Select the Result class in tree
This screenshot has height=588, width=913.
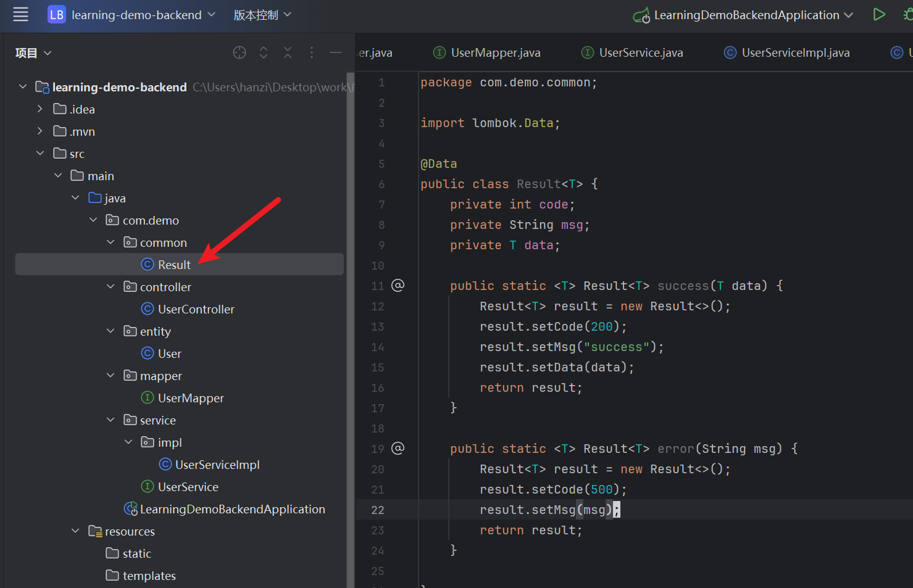pyautogui.click(x=179, y=265)
